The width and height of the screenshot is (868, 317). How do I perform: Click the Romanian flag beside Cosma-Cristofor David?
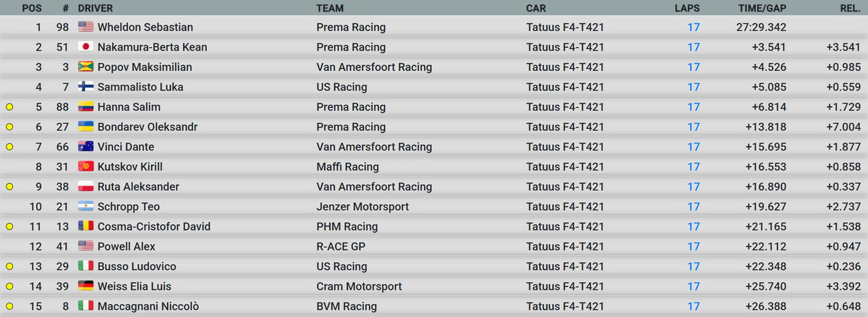pyautogui.click(x=86, y=227)
